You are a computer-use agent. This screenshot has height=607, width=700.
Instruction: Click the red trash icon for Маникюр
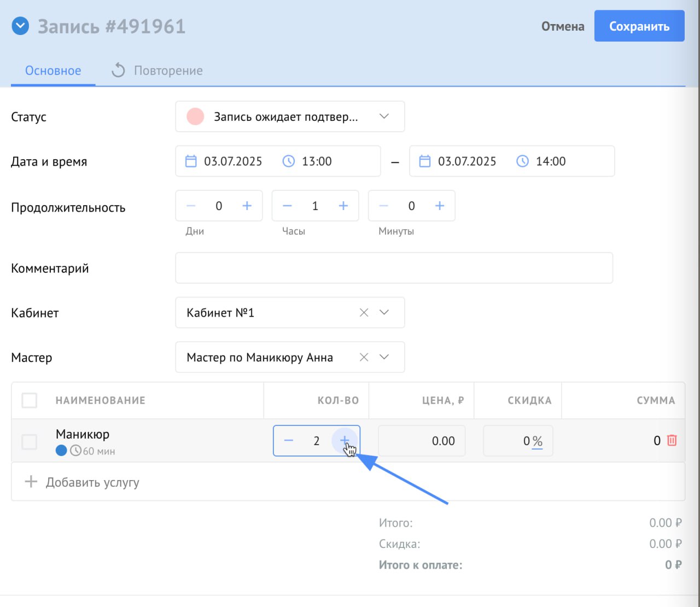672,440
